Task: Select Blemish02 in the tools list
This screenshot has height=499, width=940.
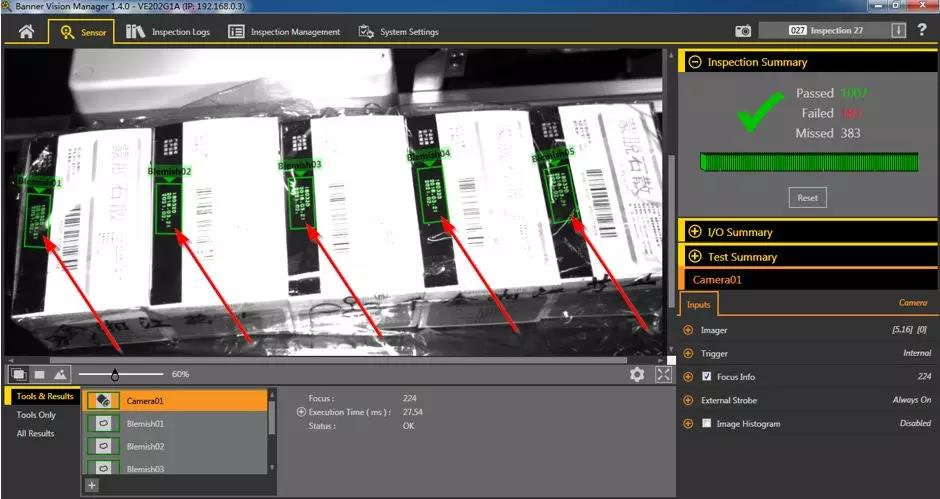Action: [x=175, y=446]
